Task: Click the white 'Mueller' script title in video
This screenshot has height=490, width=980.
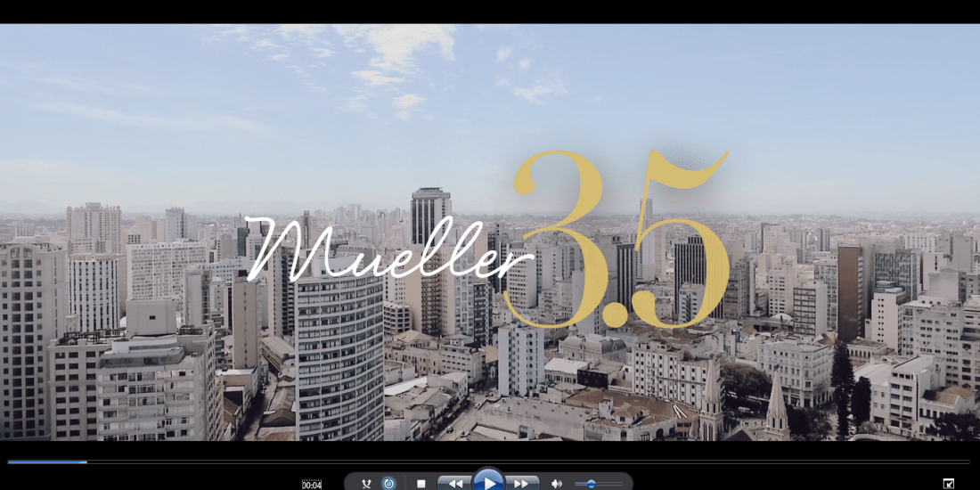Action: (x=383, y=248)
